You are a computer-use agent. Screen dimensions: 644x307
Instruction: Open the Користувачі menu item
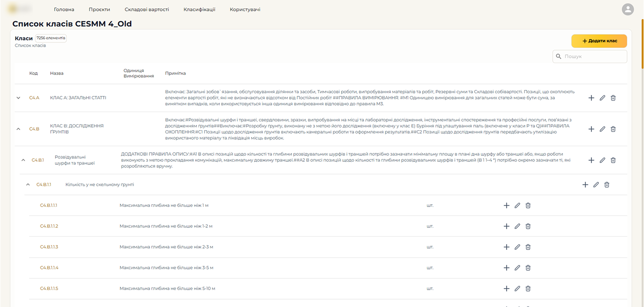click(245, 9)
